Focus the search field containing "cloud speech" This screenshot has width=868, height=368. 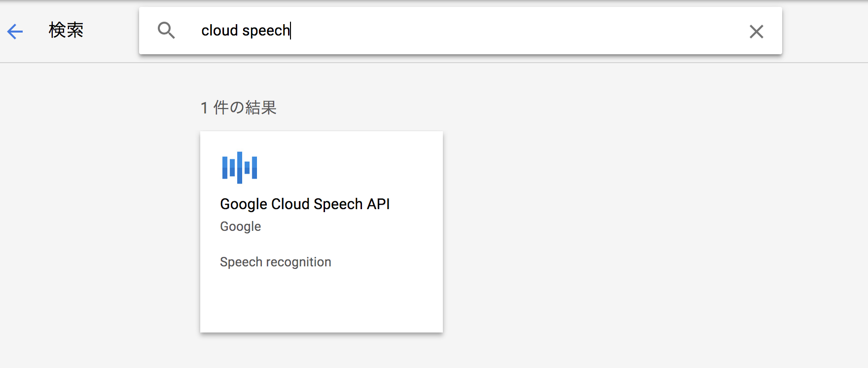pyautogui.click(x=460, y=31)
